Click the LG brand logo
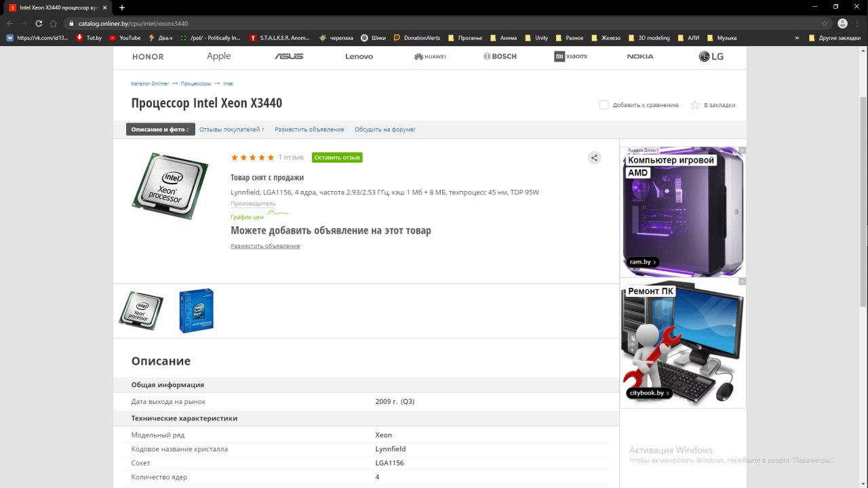This screenshot has width=868, height=488. point(711,56)
